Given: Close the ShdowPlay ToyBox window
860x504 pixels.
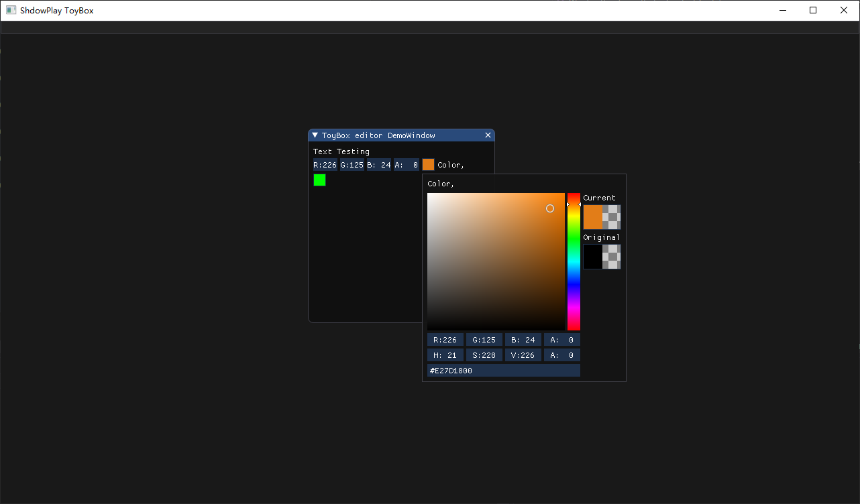Looking at the screenshot, I should point(844,10).
